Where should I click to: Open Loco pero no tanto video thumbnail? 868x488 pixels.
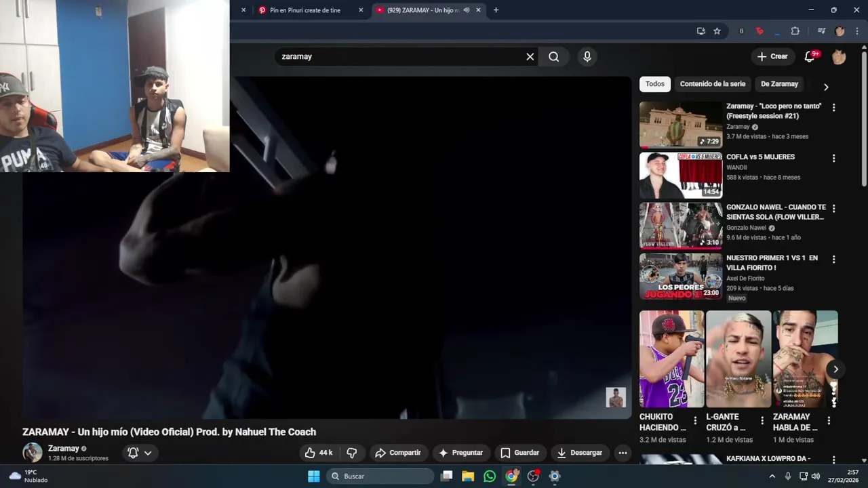click(x=681, y=125)
